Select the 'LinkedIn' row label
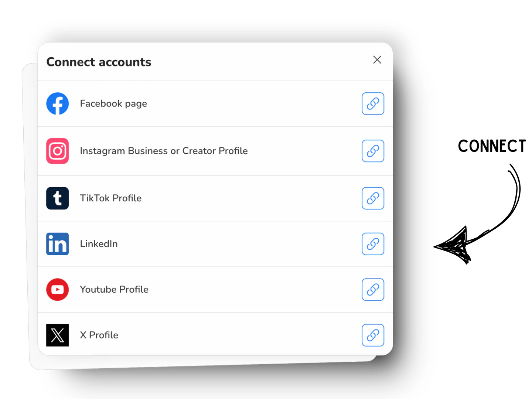The height and width of the screenshot is (399, 532). coord(99,244)
